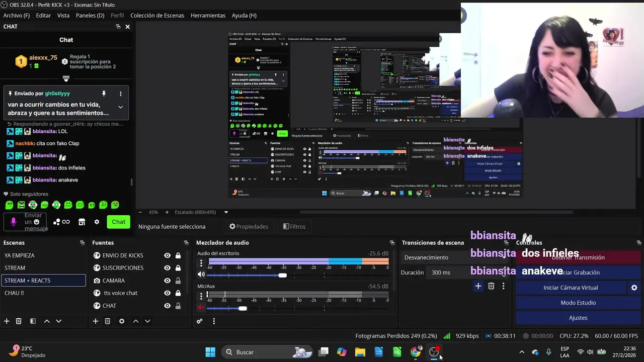Move scene down arrow in Escenas
The width and height of the screenshot is (644, 362).
tap(58, 321)
